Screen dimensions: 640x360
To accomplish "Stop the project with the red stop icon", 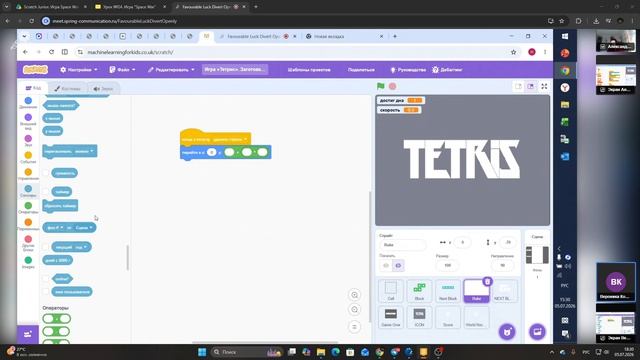I will coord(393,86).
